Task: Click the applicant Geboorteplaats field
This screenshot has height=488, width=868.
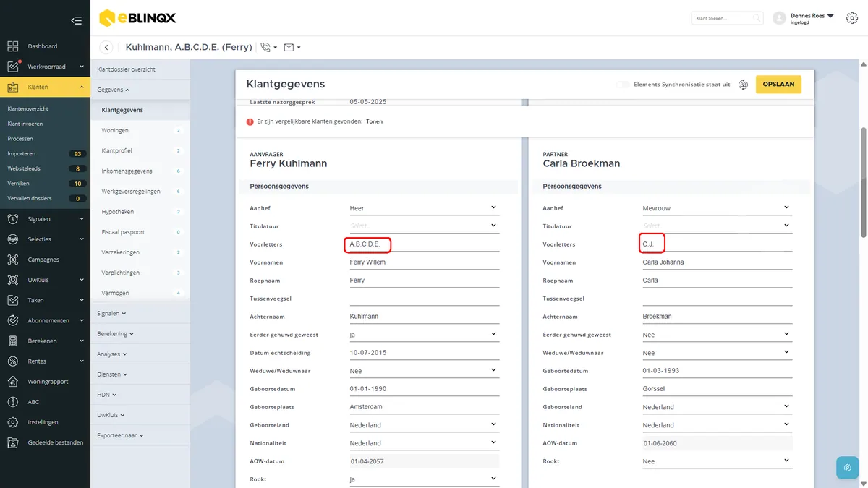Action: [x=425, y=407]
